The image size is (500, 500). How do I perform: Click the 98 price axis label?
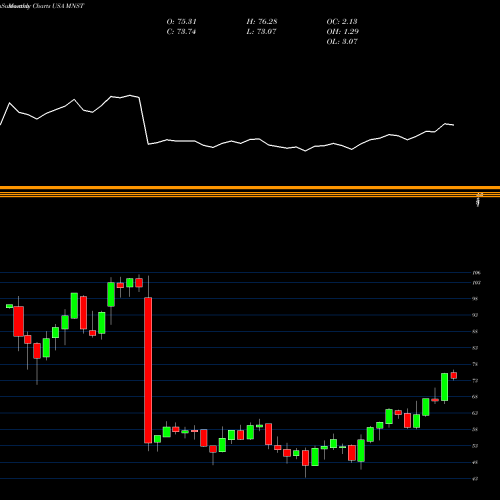click(x=475, y=299)
